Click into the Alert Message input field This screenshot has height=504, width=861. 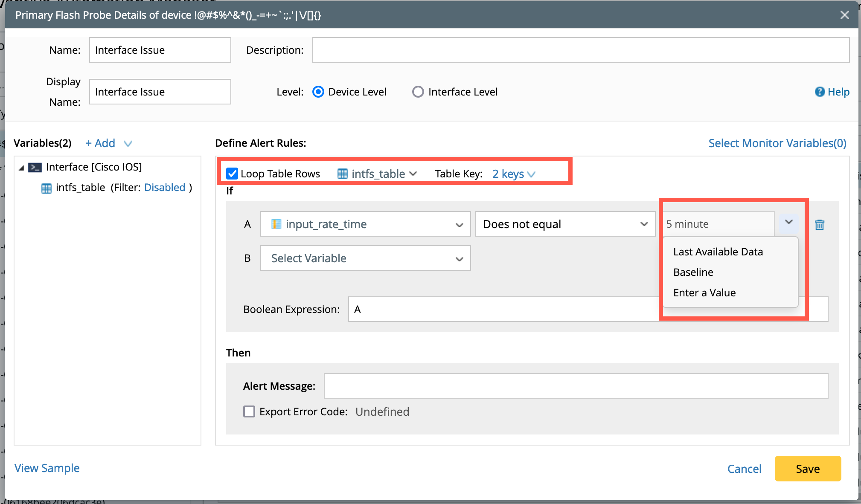(576, 386)
